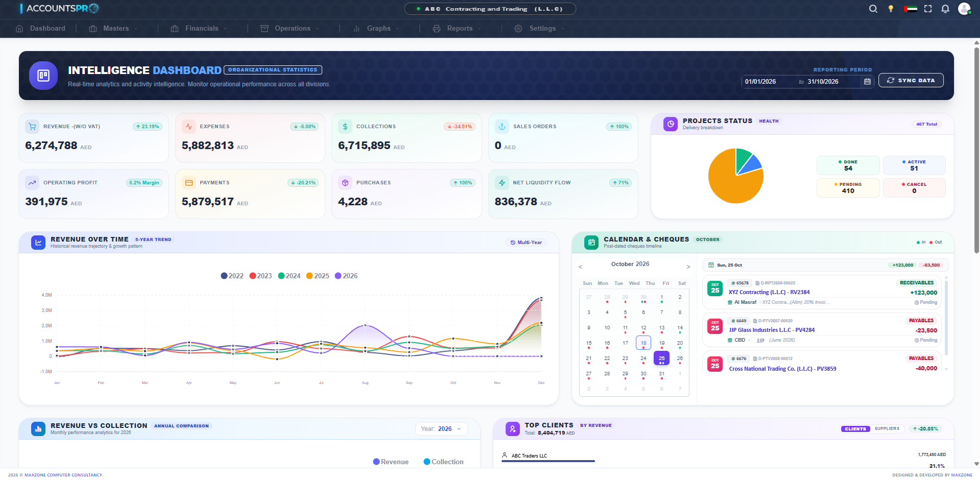Viewport: 980px width, 480px height.
Task: Click the Revenue card shopping cart icon
Action: [x=32, y=127]
